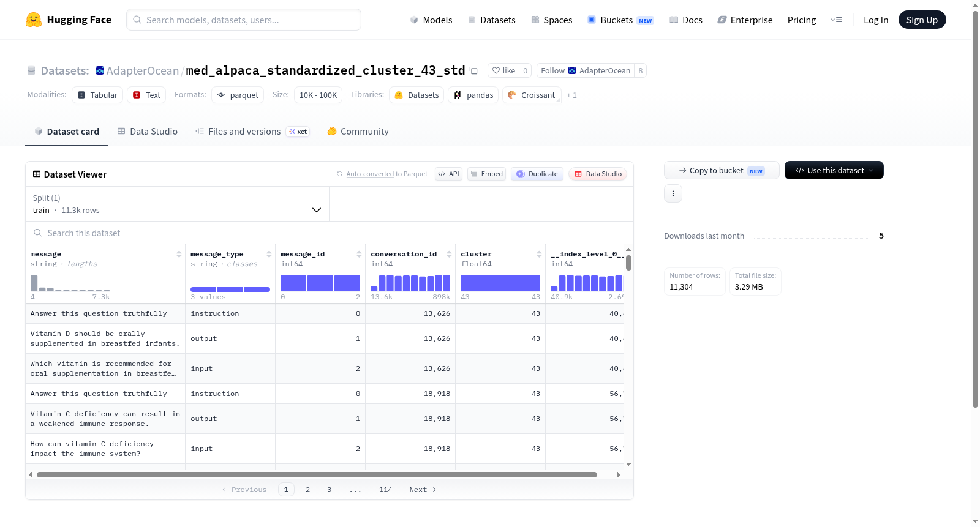This screenshot has width=980, height=527.
Task: Click Duplicate dataset button
Action: coord(537,174)
